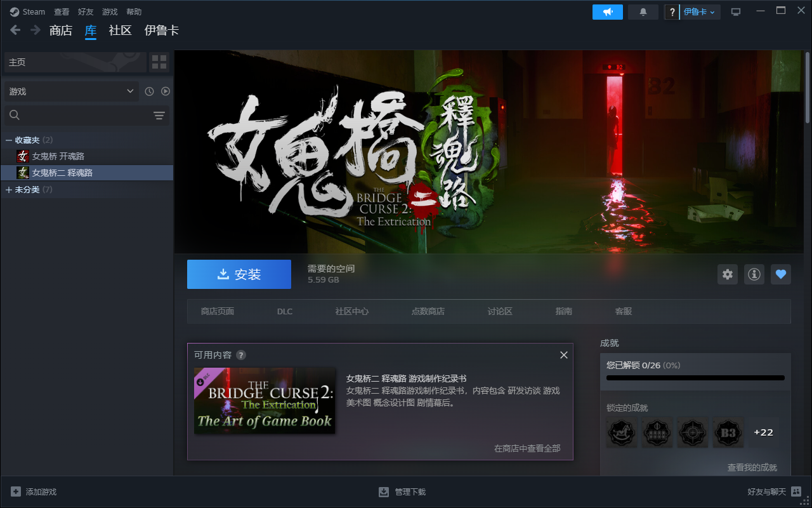Viewport: 812px width, 508px height.
Task: Toggle favorite heart for this game
Action: click(781, 274)
